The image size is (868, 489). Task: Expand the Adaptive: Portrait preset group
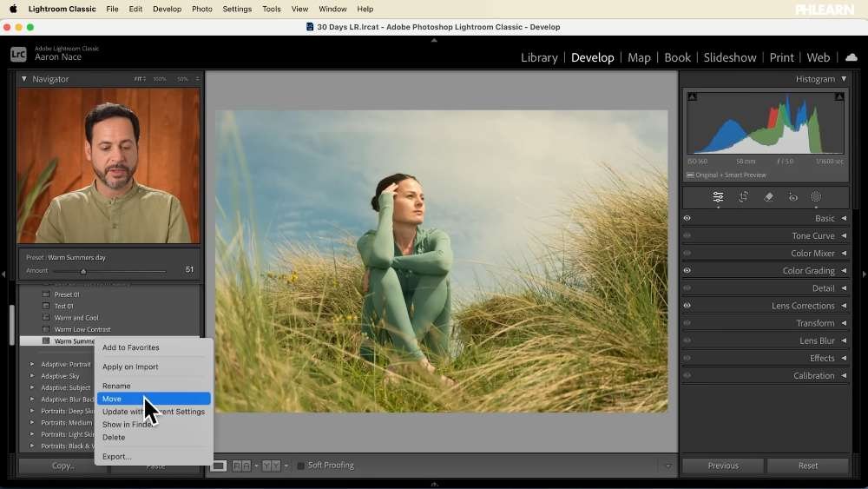(x=31, y=365)
